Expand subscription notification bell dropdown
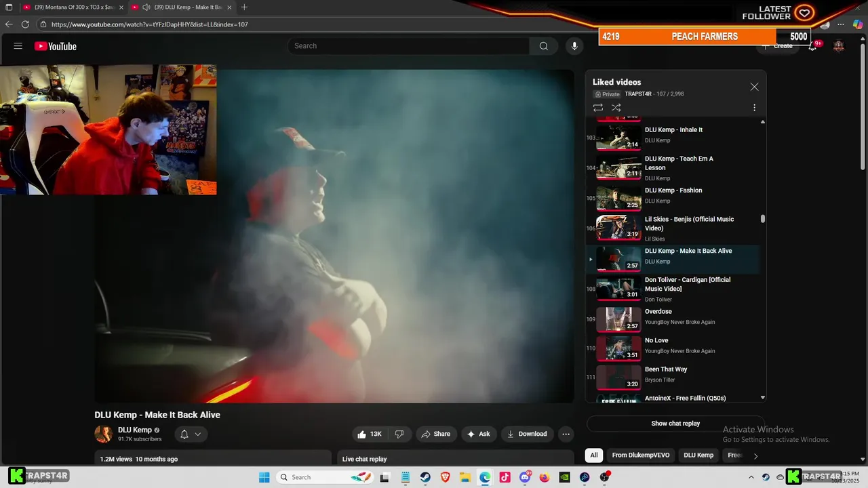Viewport: 868px width, 488px height. click(190, 434)
